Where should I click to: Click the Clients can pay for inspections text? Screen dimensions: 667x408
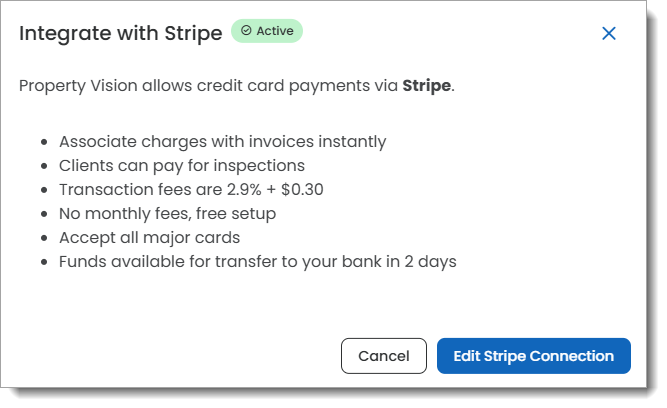(x=182, y=166)
